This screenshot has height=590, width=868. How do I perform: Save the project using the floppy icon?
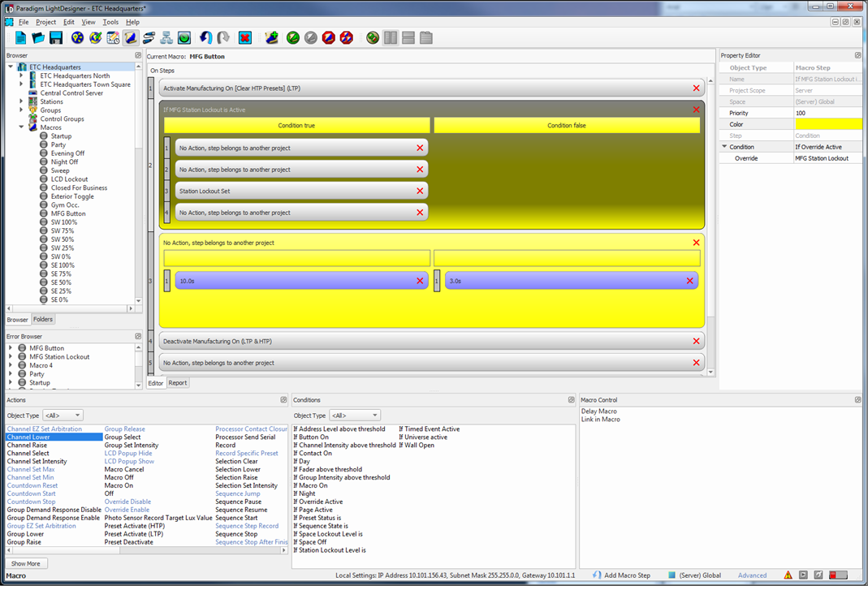point(56,37)
